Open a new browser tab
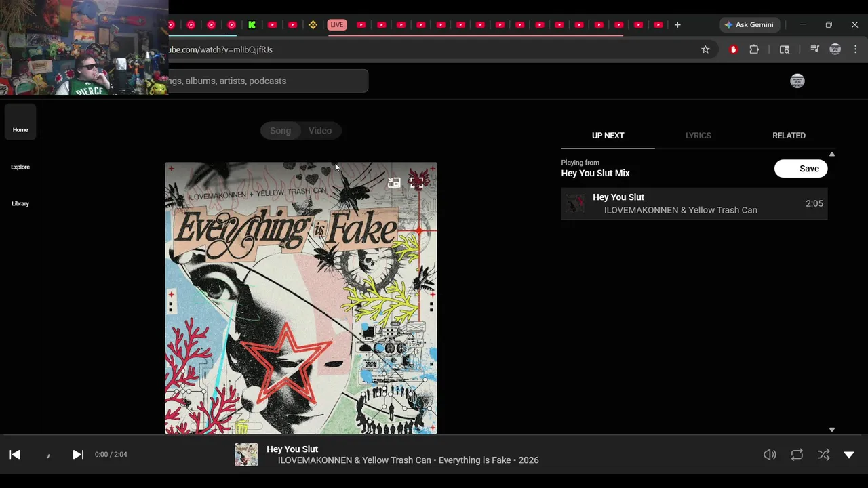 coord(677,25)
